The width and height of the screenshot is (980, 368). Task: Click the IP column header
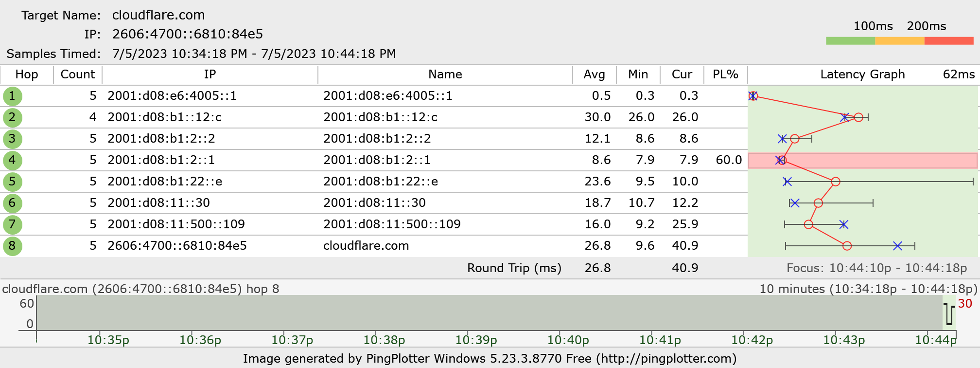pos(210,74)
